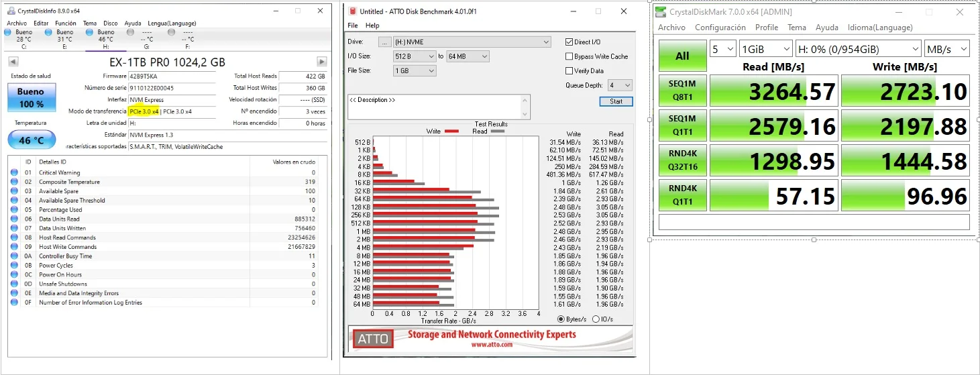980x375 pixels.
Task: Run the SEQ1M Q1T1 test
Action: [x=682, y=125]
